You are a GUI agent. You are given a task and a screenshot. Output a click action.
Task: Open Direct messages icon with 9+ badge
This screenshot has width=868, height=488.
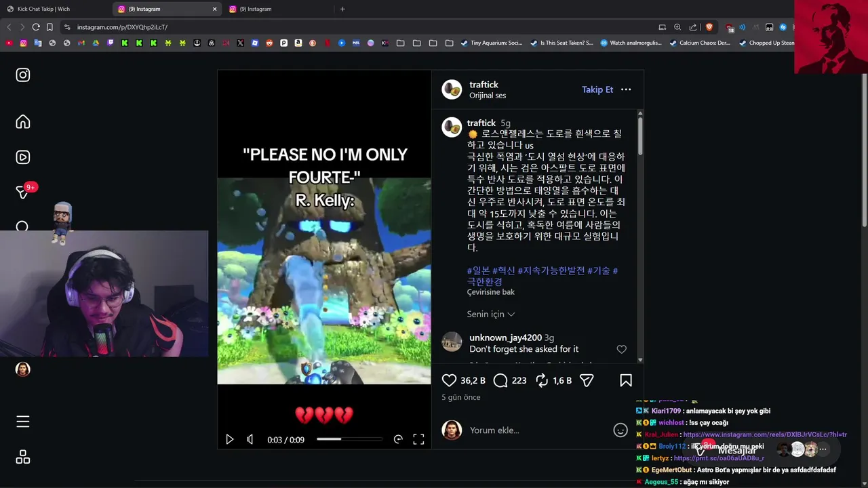pos(23,192)
